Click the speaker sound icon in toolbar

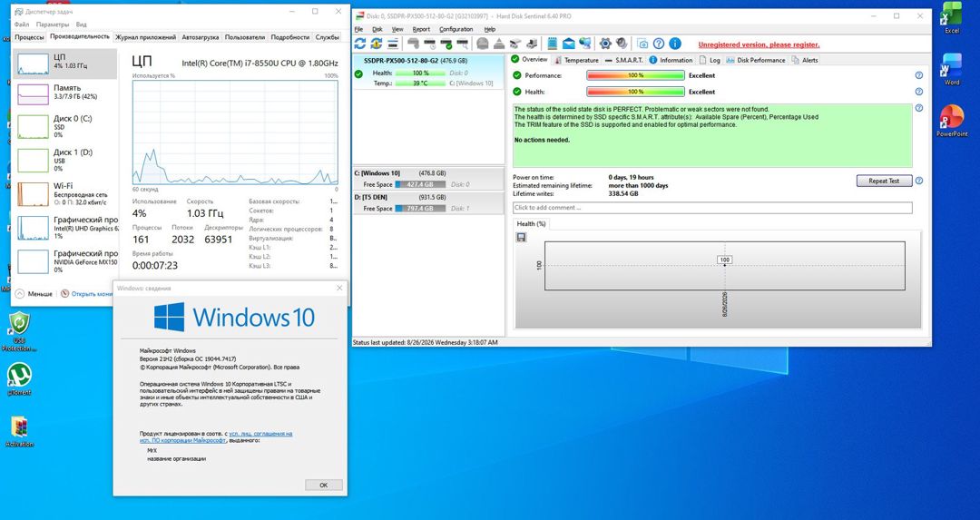point(622,44)
